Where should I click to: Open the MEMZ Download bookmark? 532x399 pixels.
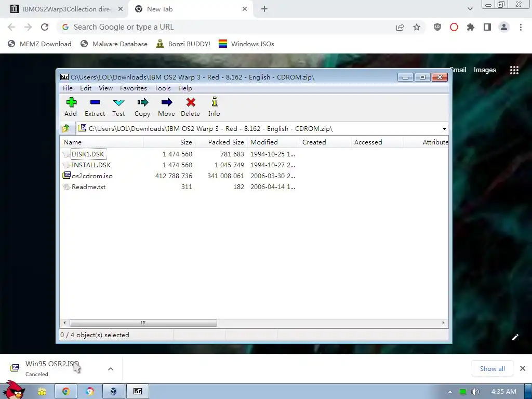pos(39,44)
